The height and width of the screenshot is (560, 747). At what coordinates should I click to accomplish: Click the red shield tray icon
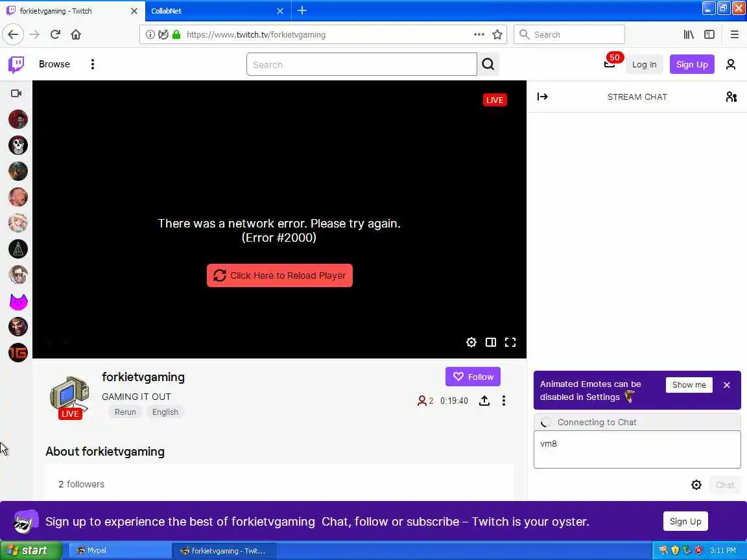pyautogui.click(x=698, y=550)
